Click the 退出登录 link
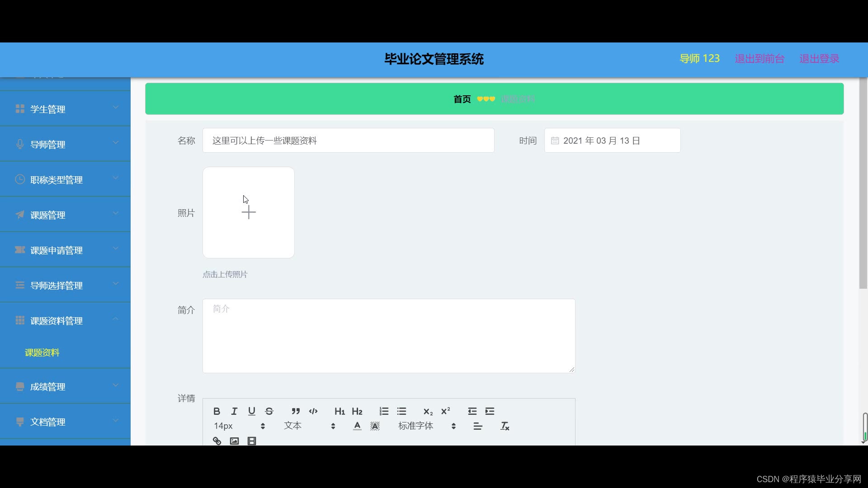 (819, 59)
